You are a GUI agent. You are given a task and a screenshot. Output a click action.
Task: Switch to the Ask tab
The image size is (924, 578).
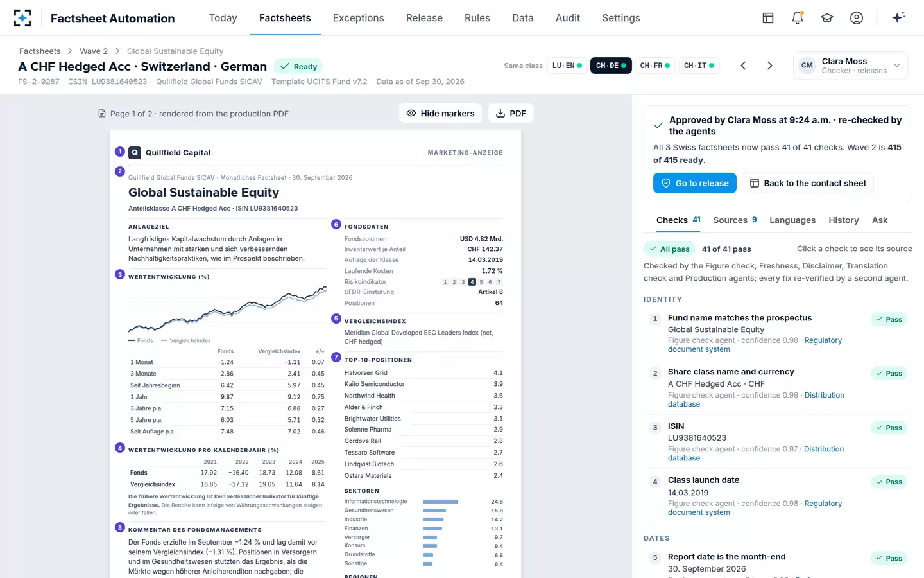coord(880,220)
